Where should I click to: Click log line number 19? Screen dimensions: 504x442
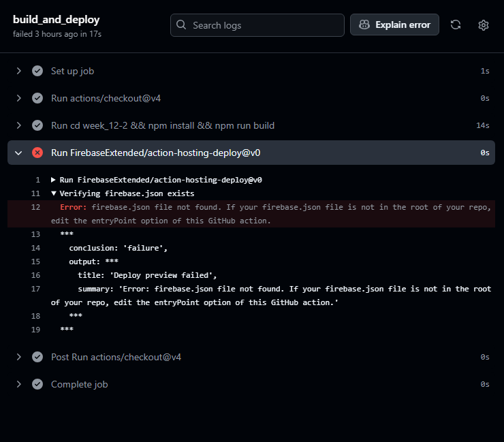35,330
